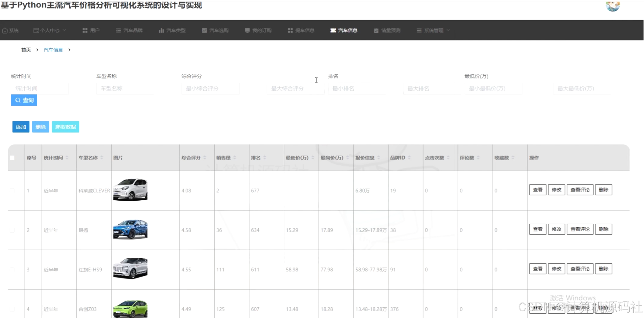Image resolution: width=644 pixels, height=318 pixels.
Task: Sort table by 车型名称 column
Action: 102,157
